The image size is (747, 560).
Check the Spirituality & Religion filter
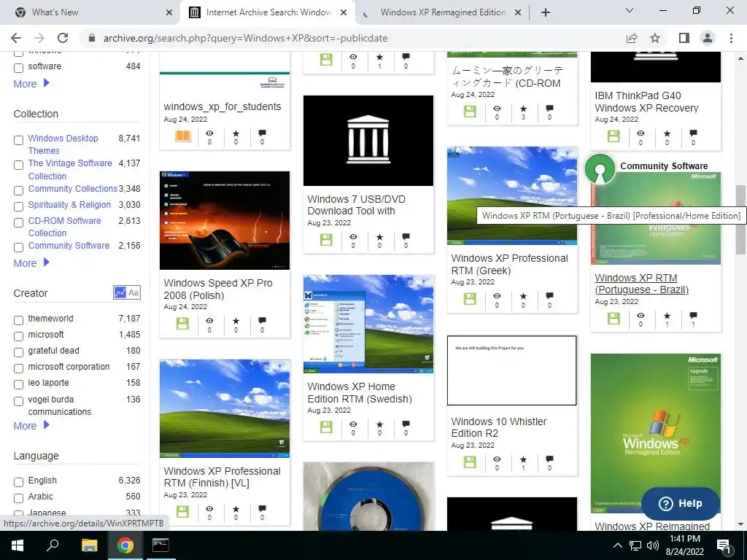18,206
